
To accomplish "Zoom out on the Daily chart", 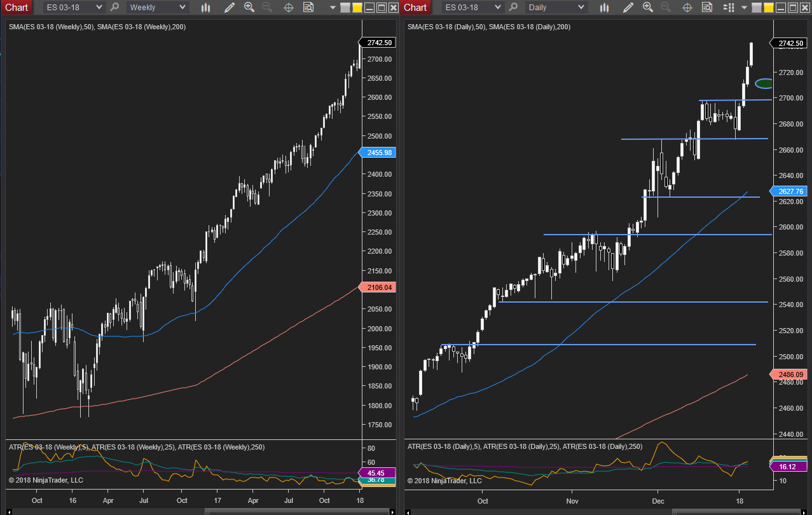I will pyautogui.click(x=666, y=7).
